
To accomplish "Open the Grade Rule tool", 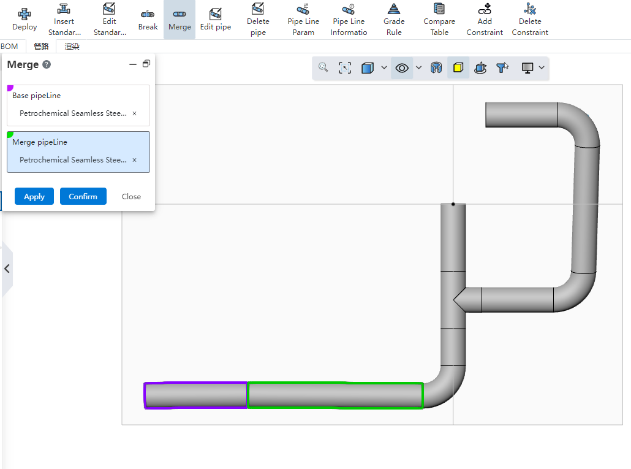I will pos(394,20).
